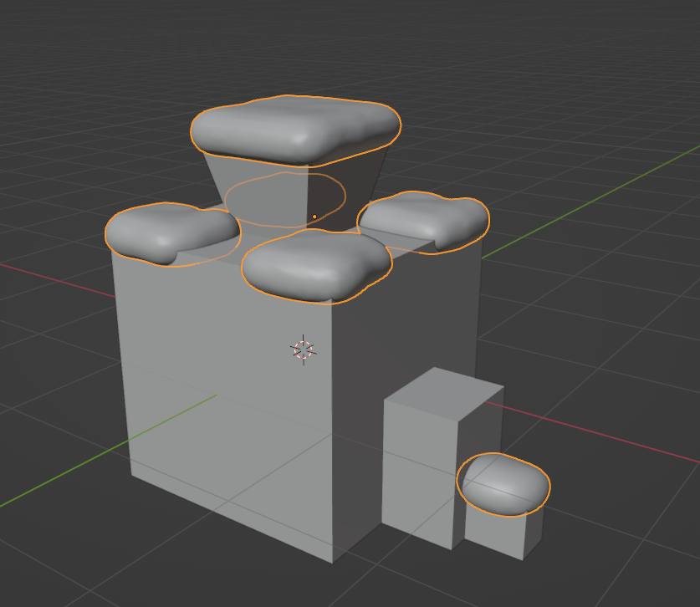
Task: Click the 3D cursor crosshair
Action: coord(303,349)
